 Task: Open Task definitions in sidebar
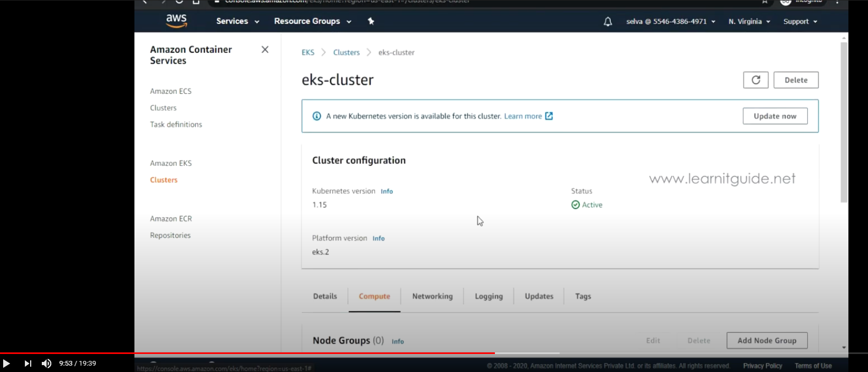[176, 125]
